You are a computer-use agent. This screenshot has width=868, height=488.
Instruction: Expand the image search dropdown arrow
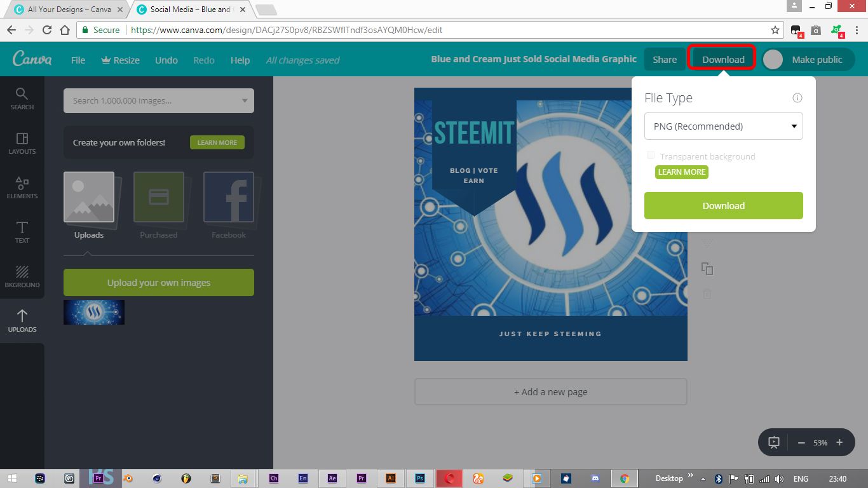[x=245, y=100]
